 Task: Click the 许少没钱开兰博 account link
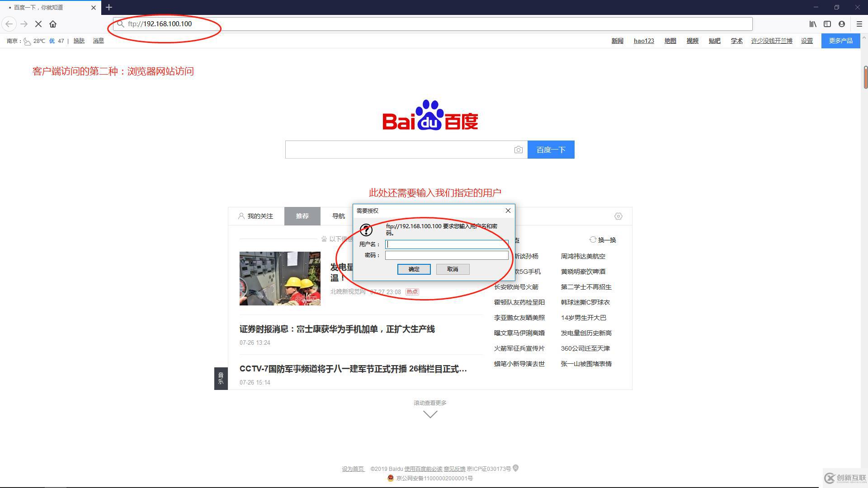coord(772,41)
